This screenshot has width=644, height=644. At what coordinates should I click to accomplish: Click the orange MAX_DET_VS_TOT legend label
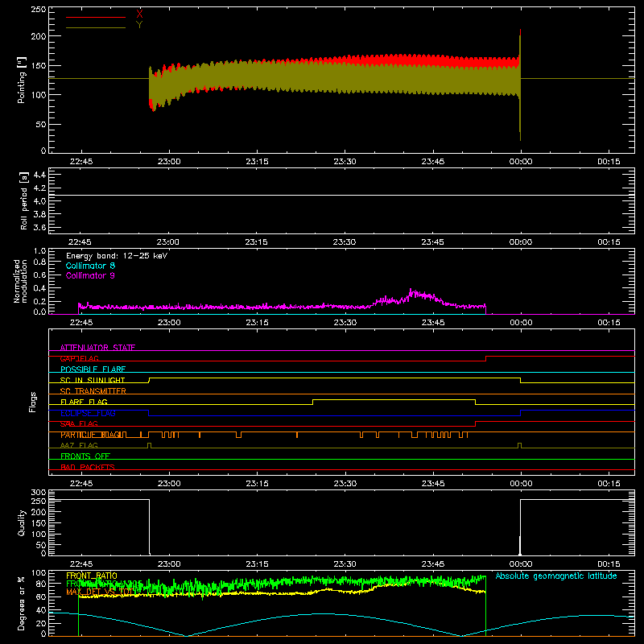99,592
